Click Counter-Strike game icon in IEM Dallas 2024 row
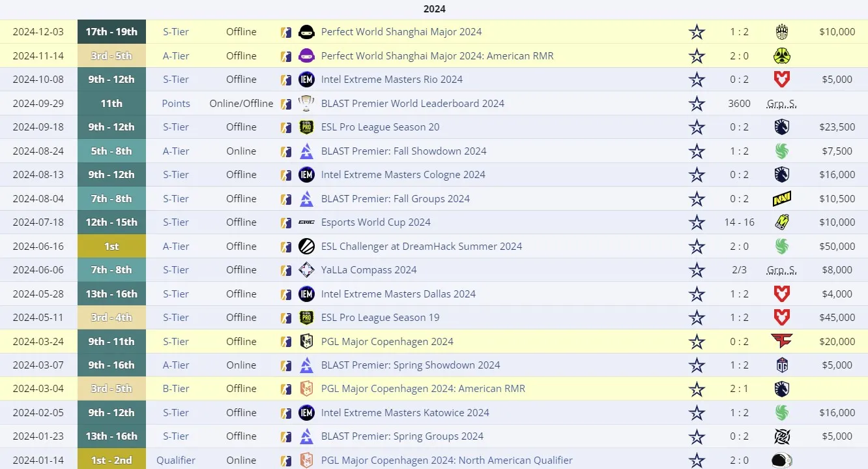Image resolution: width=868 pixels, height=469 pixels. pos(286,294)
